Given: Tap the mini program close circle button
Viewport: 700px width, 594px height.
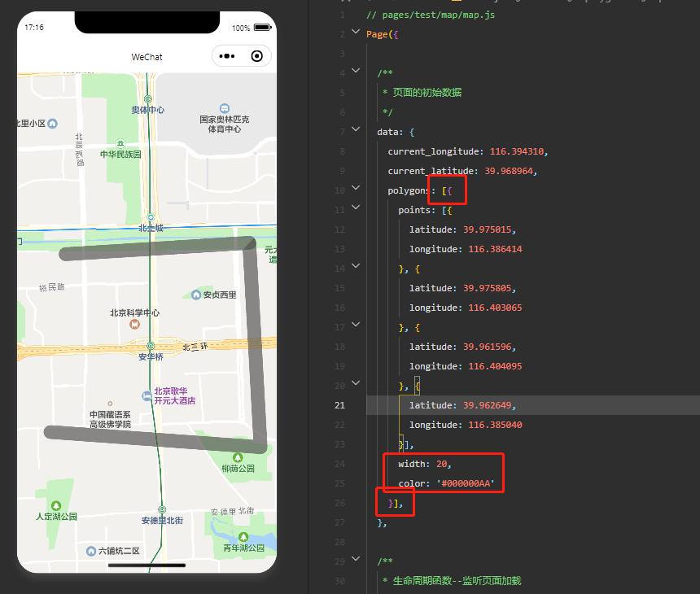Looking at the screenshot, I should 256,56.
